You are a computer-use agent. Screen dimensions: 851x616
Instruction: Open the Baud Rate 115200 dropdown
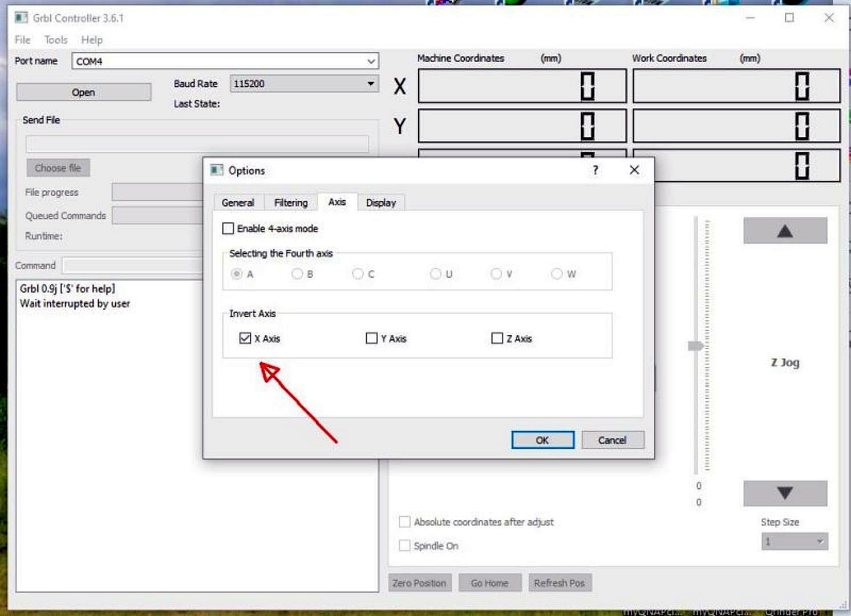point(370,84)
